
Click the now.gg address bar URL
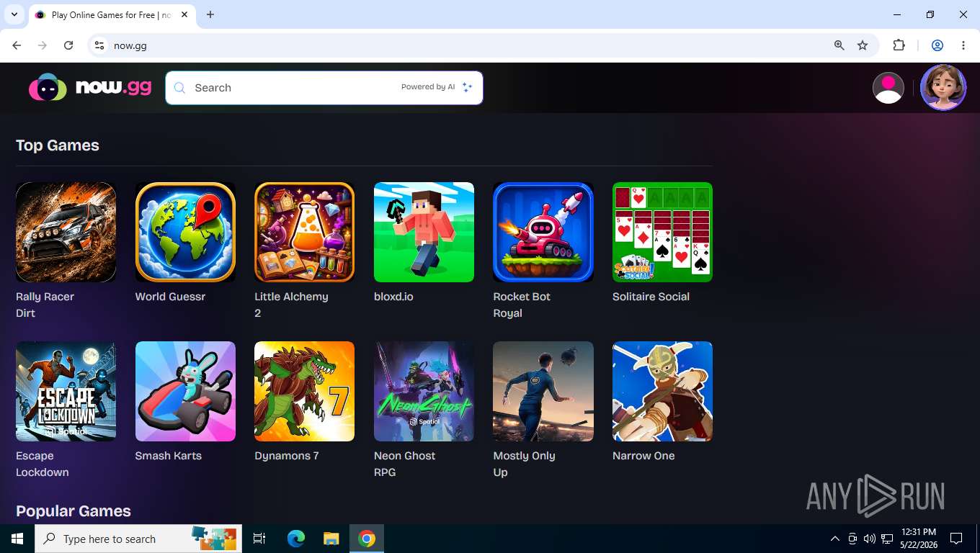(130, 45)
